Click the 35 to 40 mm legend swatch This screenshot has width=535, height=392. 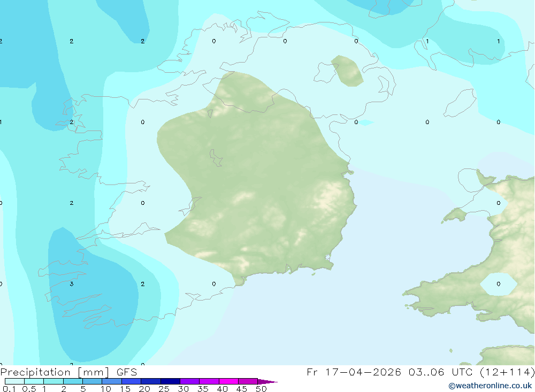pos(209,381)
